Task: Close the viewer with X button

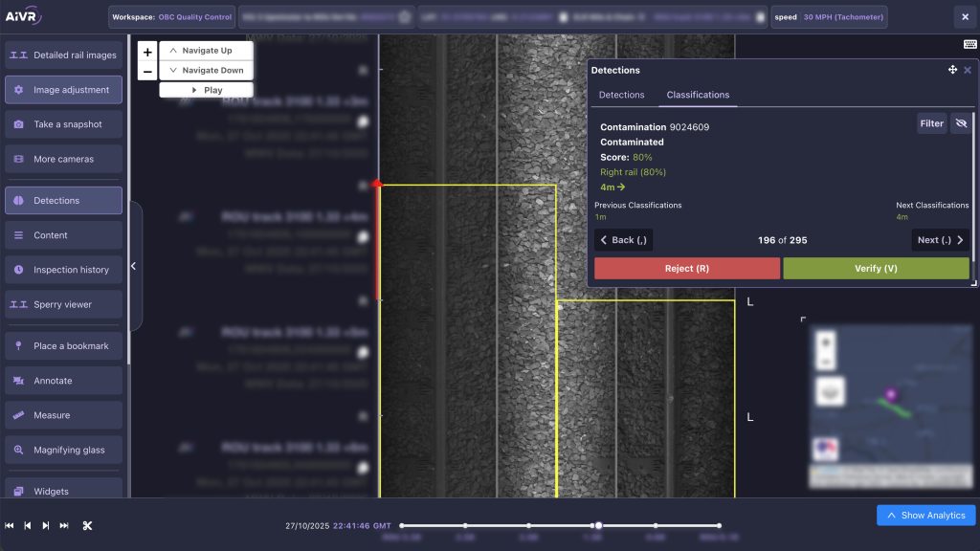Action: pyautogui.click(x=965, y=17)
